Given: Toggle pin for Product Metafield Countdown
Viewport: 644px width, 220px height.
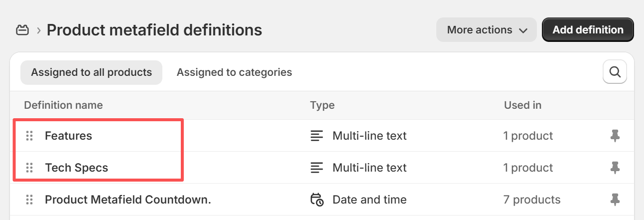Looking at the screenshot, I should click(615, 200).
